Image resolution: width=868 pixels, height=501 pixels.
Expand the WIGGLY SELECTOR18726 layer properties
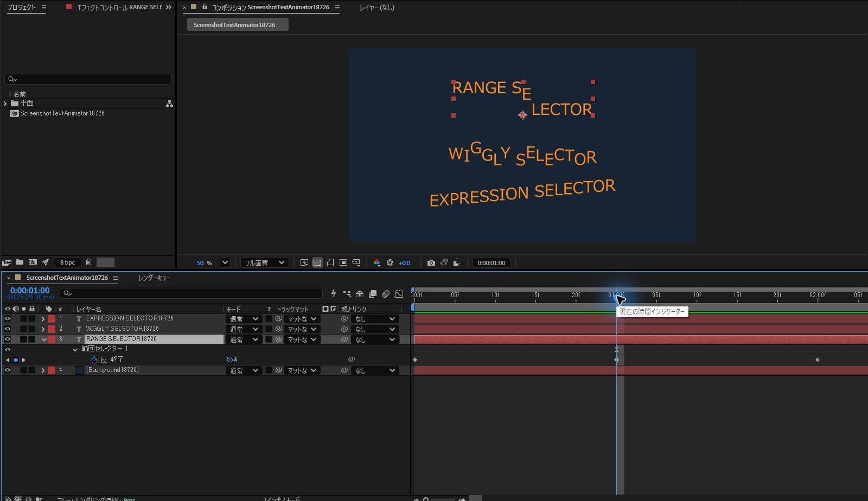(43, 329)
